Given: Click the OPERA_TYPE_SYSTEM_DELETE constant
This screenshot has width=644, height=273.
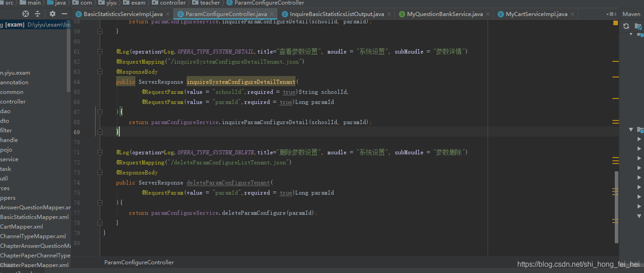Looking at the screenshot, I should point(216,153).
